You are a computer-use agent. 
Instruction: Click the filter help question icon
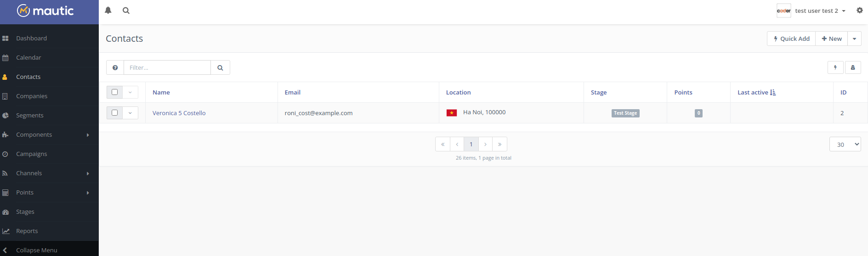[115, 67]
